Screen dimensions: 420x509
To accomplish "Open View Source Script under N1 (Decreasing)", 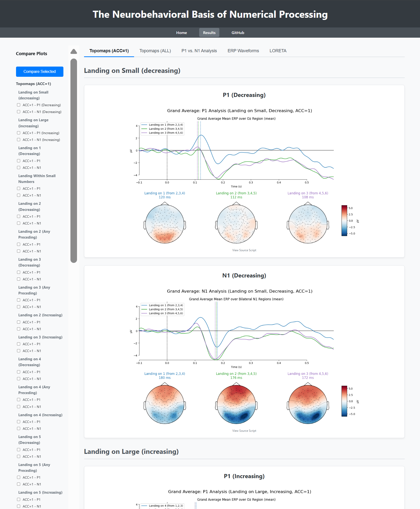I will coord(244,431).
